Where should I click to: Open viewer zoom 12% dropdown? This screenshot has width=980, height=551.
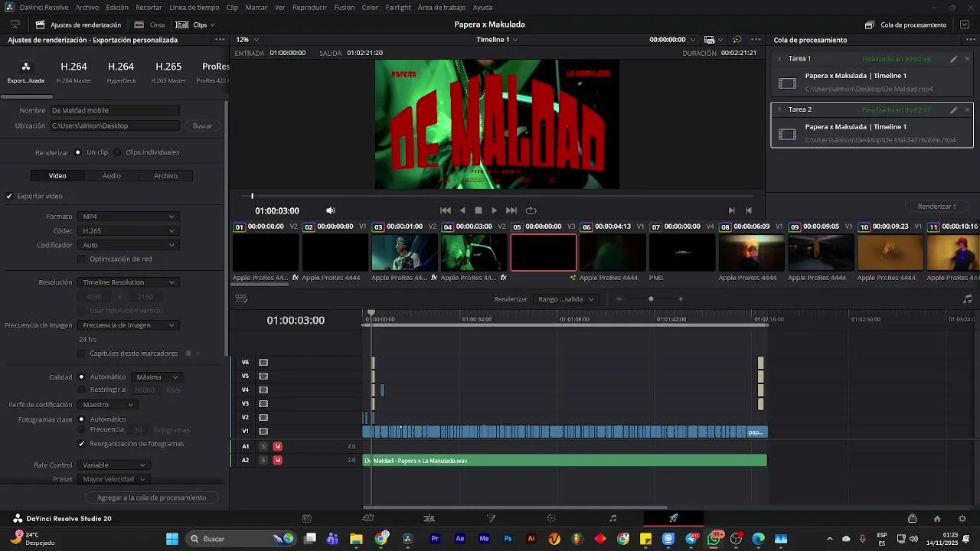coord(247,40)
